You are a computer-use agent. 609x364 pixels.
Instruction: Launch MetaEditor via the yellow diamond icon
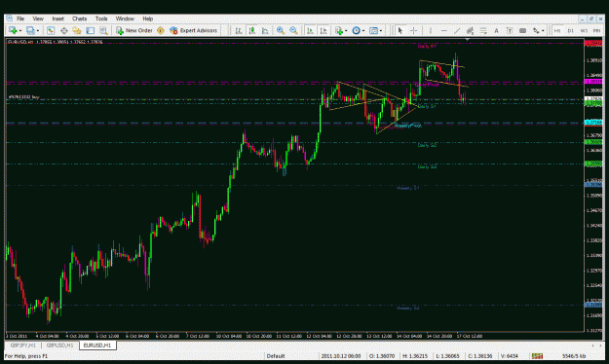point(161,30)
